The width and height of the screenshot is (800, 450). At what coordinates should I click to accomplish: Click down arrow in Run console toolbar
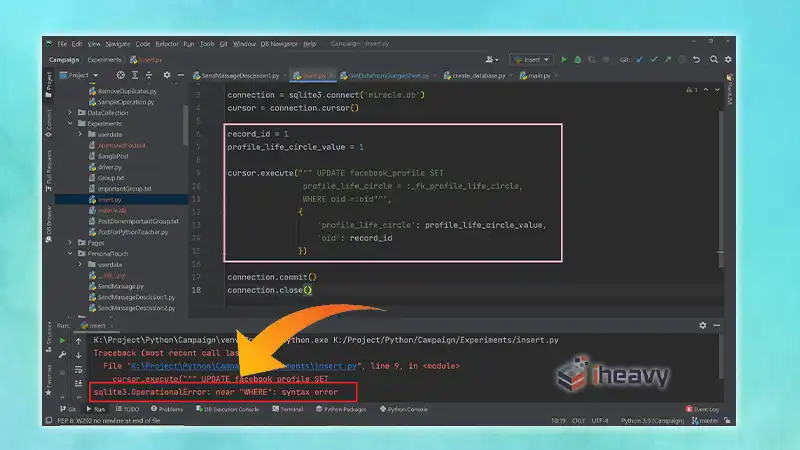click(x=79, y=355)
